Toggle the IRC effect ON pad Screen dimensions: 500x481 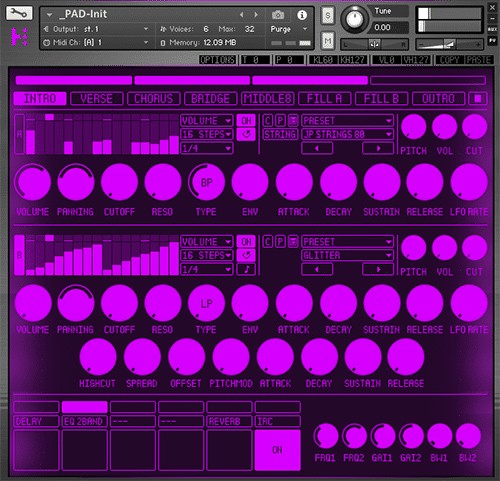pos(277,450)
